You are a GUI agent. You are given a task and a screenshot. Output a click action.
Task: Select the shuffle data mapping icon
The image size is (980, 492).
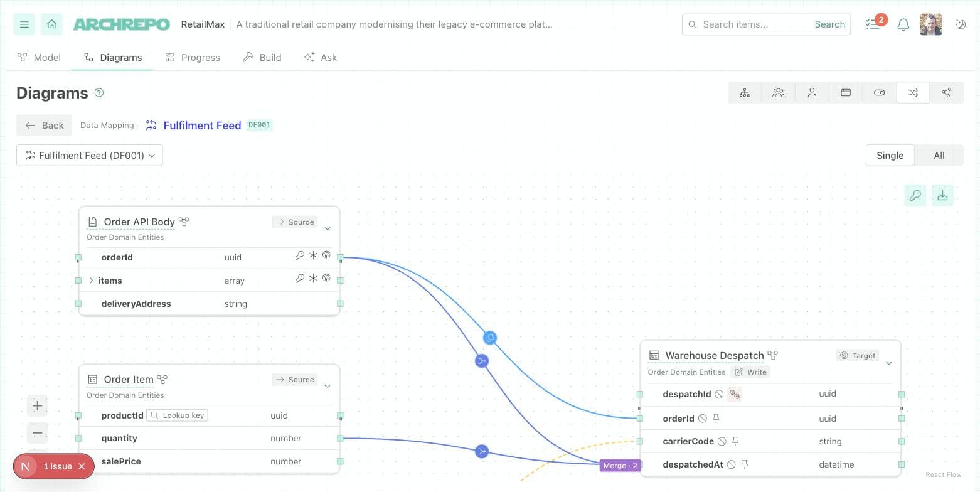click(913, 93)
